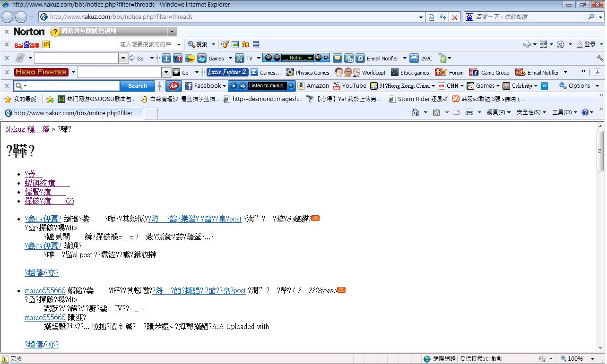The height and width of the screenshot is (364, 607).
Task: Click the 29°C weather icon
Action: click(x=414, y=59)
